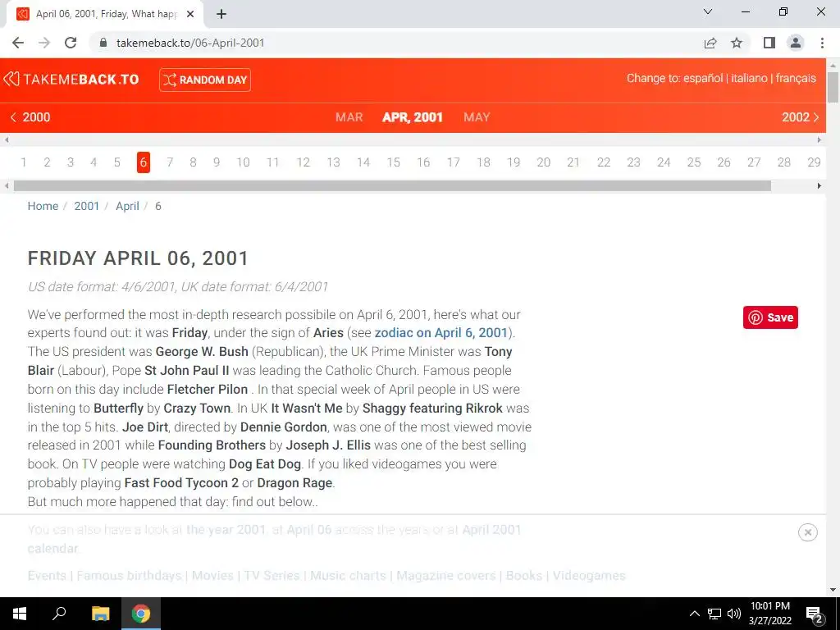Click the site padlock icon
The image size is (840, 630).
click(x=103, y=43)
